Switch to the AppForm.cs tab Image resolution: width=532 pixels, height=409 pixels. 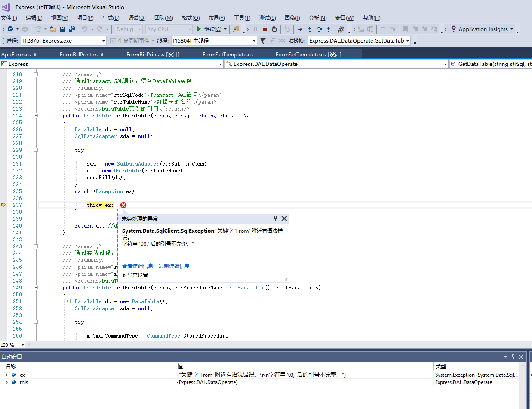pyautogui.click(x=16, y=55)
